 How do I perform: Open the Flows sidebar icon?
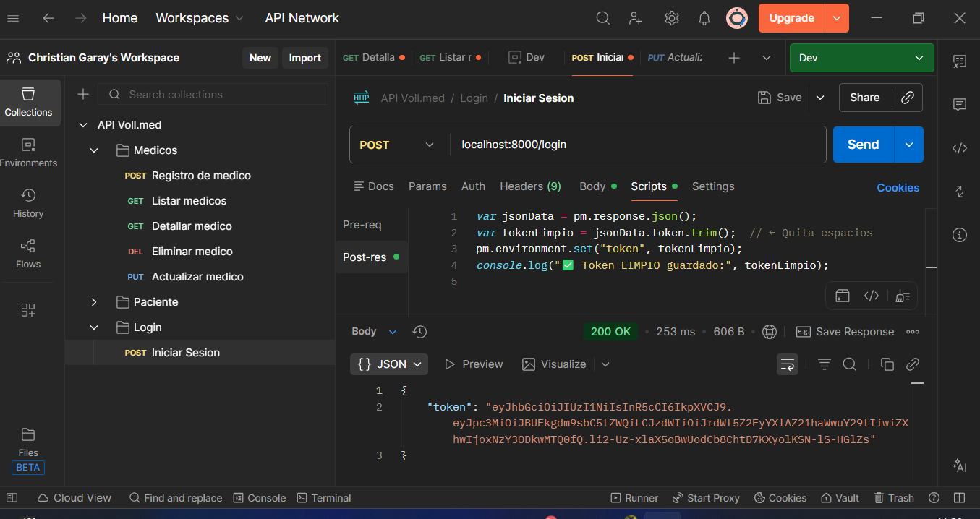[28, 254]
